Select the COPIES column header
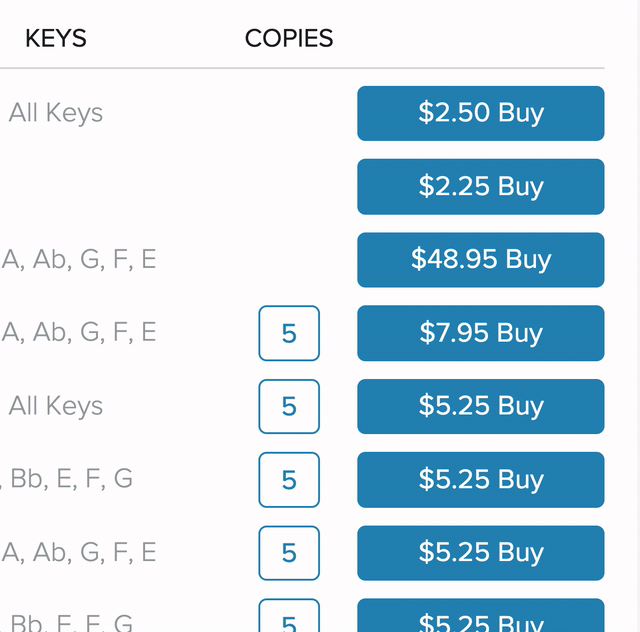640x632 pixels. (x=289, y=39)
